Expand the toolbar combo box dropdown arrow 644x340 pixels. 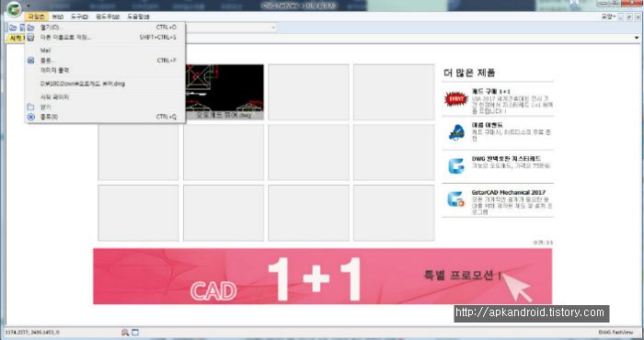(273, 28)
